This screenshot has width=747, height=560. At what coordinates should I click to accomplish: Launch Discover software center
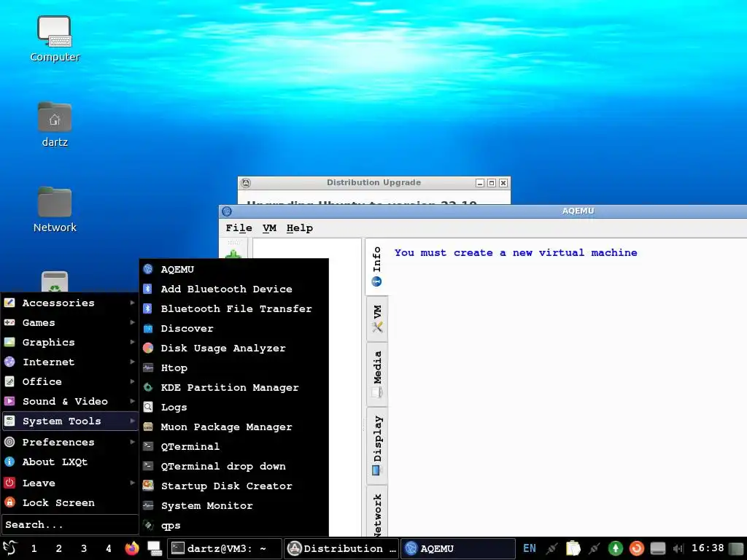233,329
